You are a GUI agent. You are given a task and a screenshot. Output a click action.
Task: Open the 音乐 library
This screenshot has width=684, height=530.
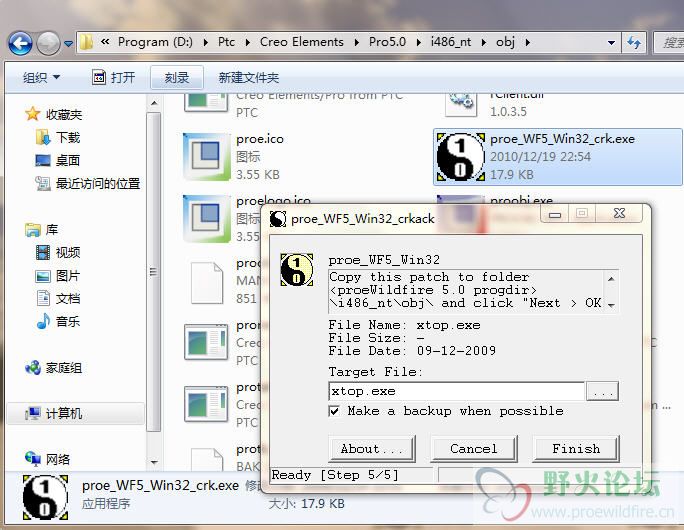pos(68,322)
